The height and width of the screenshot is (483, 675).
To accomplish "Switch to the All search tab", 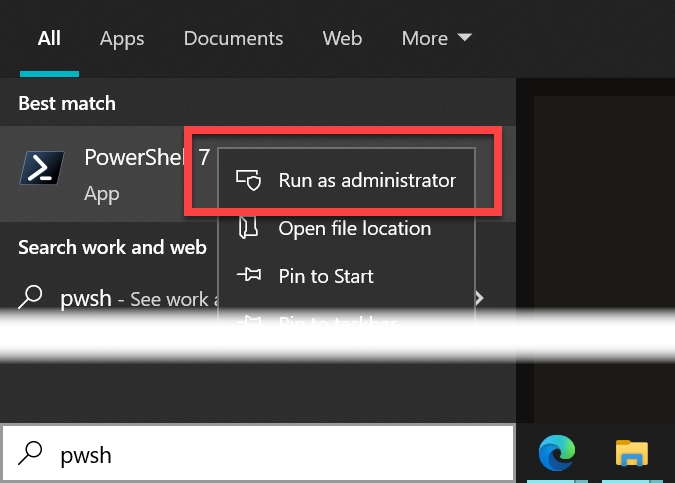I will click(49, 39).
